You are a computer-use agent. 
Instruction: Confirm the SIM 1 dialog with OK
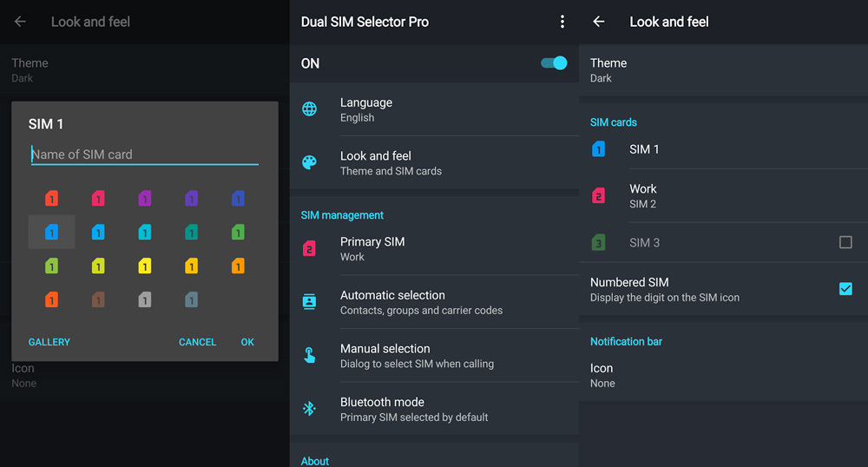click(247, 342)
